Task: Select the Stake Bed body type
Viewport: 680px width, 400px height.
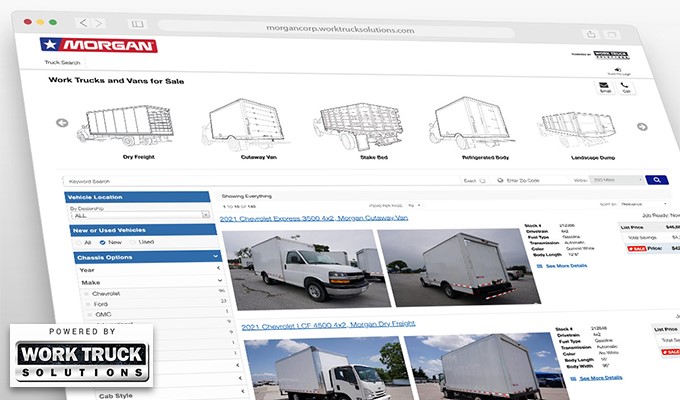Action: (x=359, y=131)
